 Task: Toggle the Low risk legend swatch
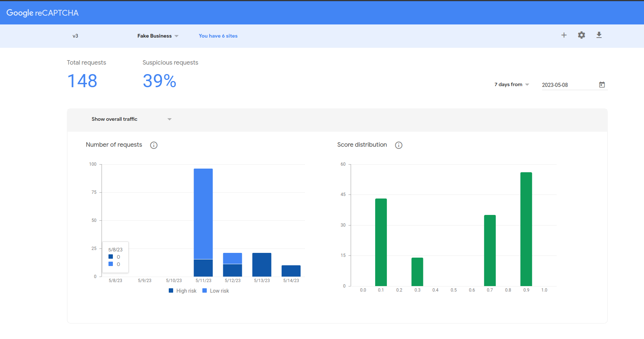(x=205, y=291)
